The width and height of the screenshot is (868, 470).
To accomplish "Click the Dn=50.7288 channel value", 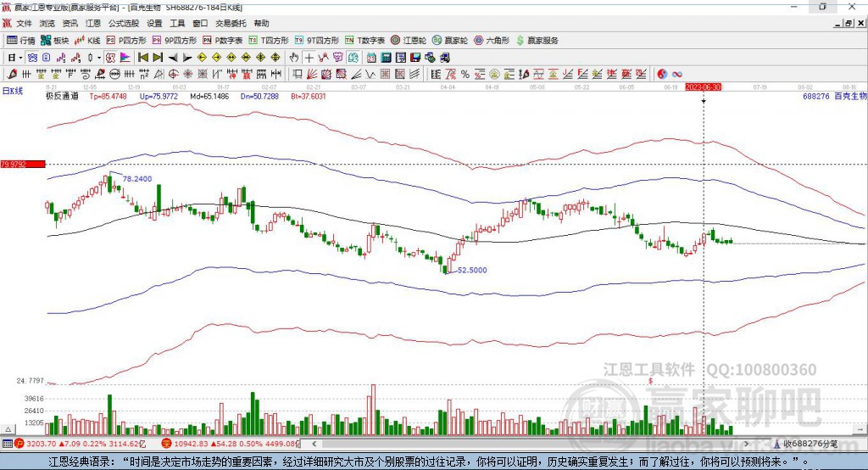I will [x=259, y=97].
